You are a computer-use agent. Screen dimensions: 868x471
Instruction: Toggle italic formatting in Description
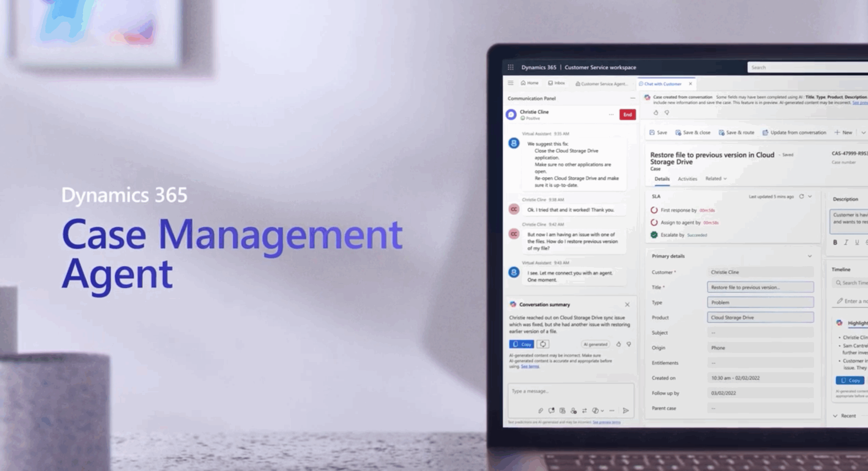coord(846,242)
